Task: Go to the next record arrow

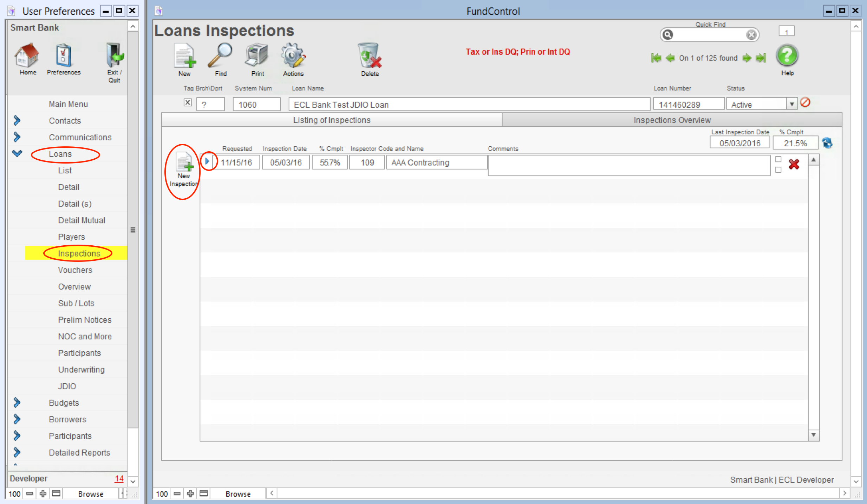Action: 747,58
